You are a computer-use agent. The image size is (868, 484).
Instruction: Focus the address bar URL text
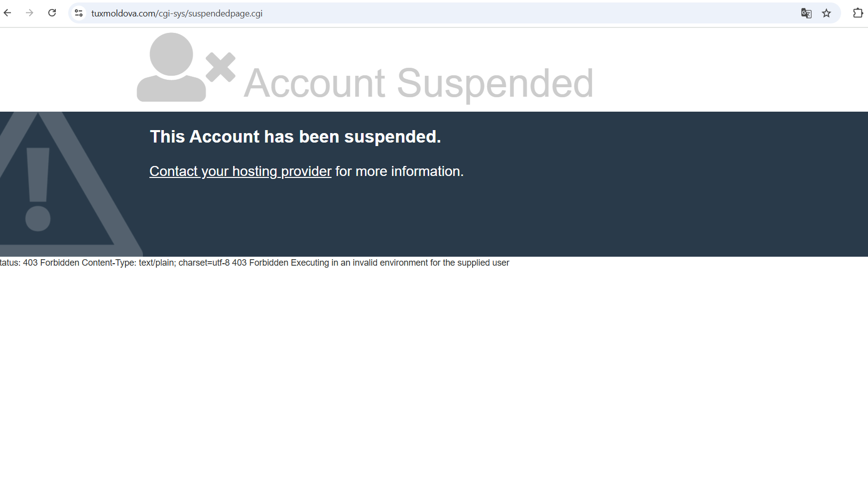[177, 13]
